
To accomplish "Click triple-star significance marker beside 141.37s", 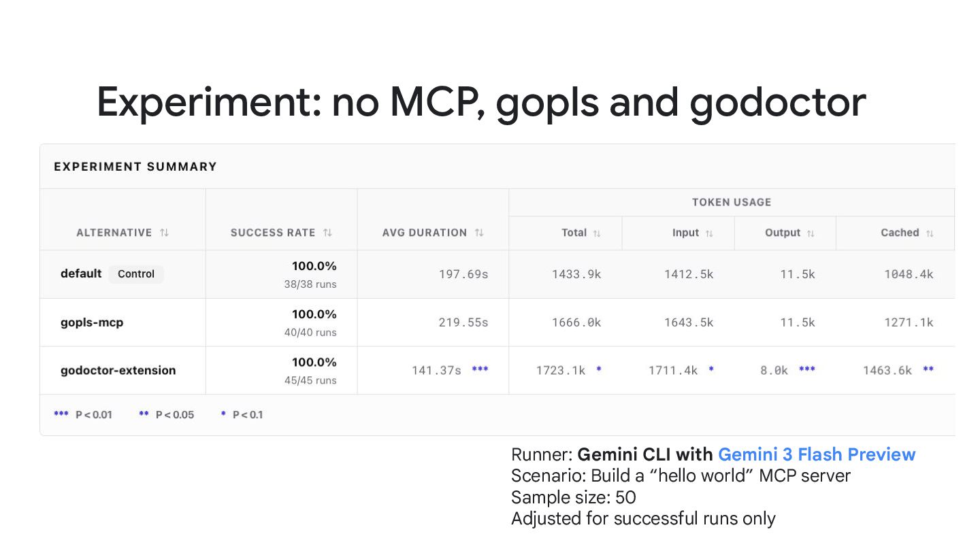I will pos(480,369).
